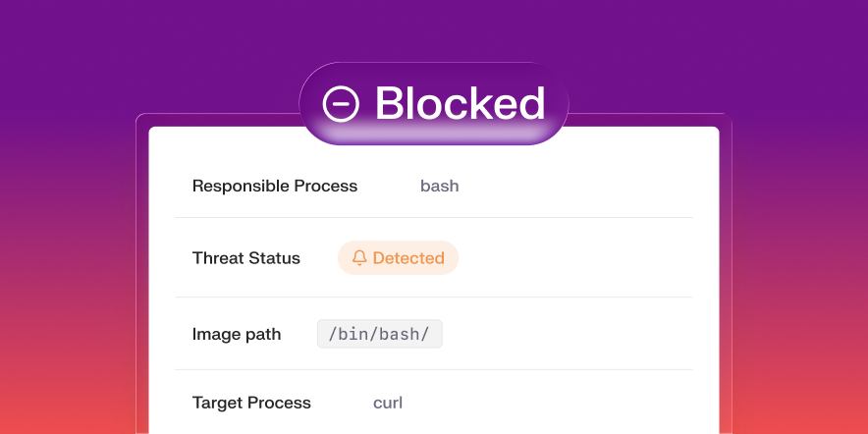868x434 pixels.
Task: Click the Target Process label
Action: click(x=251, y=403)
